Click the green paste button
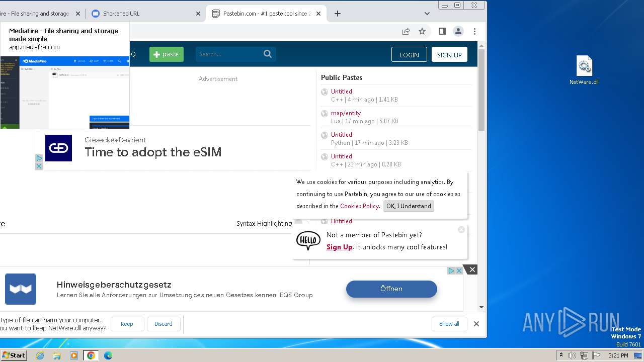644x362 pixels. (x=167, y=54)
